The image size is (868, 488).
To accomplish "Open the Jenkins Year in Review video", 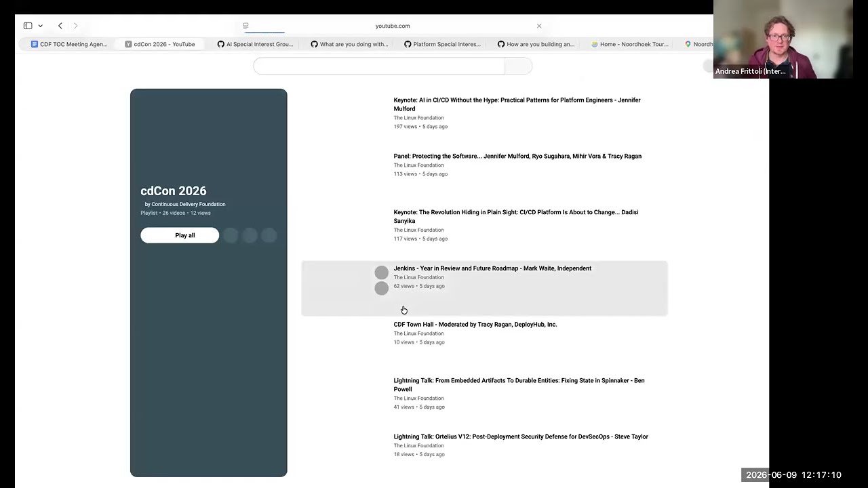I will tap(492, 268).
